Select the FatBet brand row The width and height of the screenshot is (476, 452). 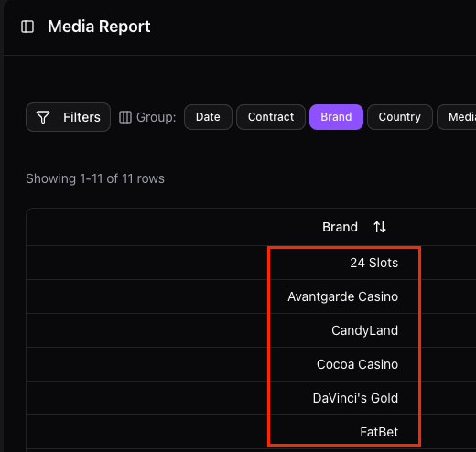(x=251, y=432)
